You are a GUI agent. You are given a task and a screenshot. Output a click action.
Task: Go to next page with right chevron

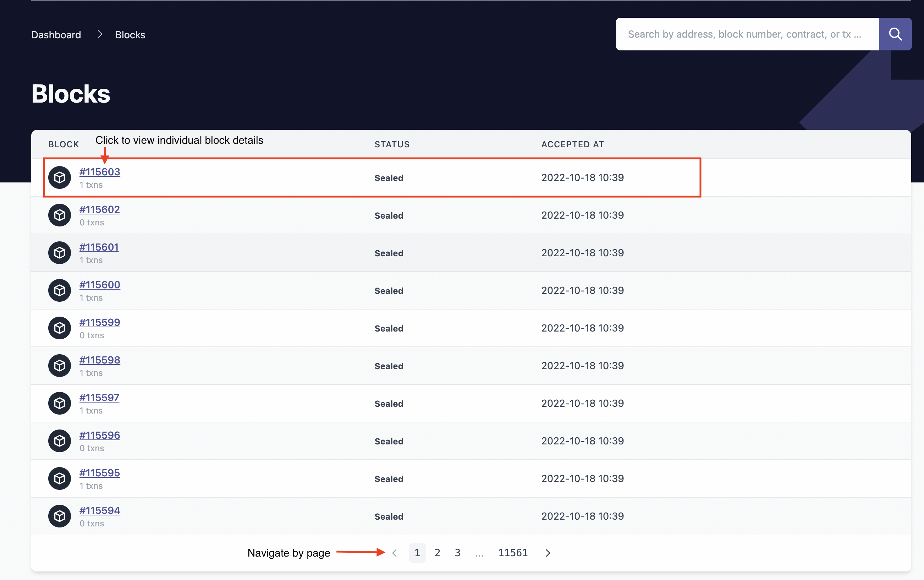pos(548,553)
